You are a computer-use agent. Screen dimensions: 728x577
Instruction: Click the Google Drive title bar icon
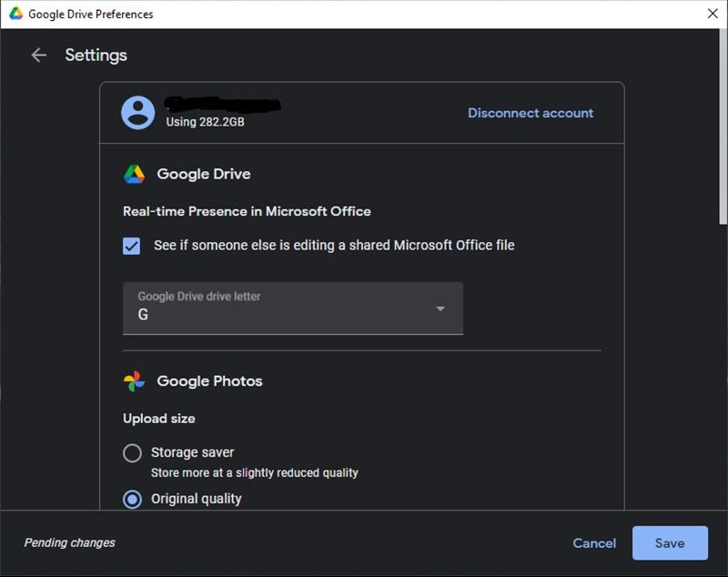[x=15, y=14]
